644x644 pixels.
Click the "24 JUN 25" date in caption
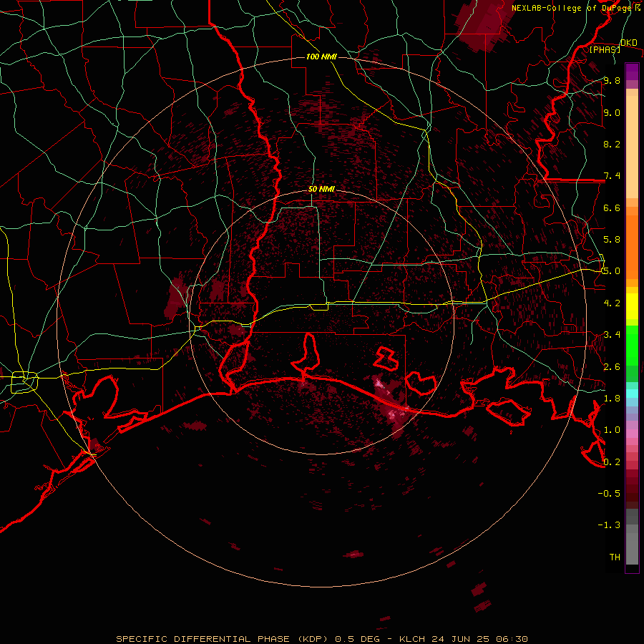coord(461,639)
